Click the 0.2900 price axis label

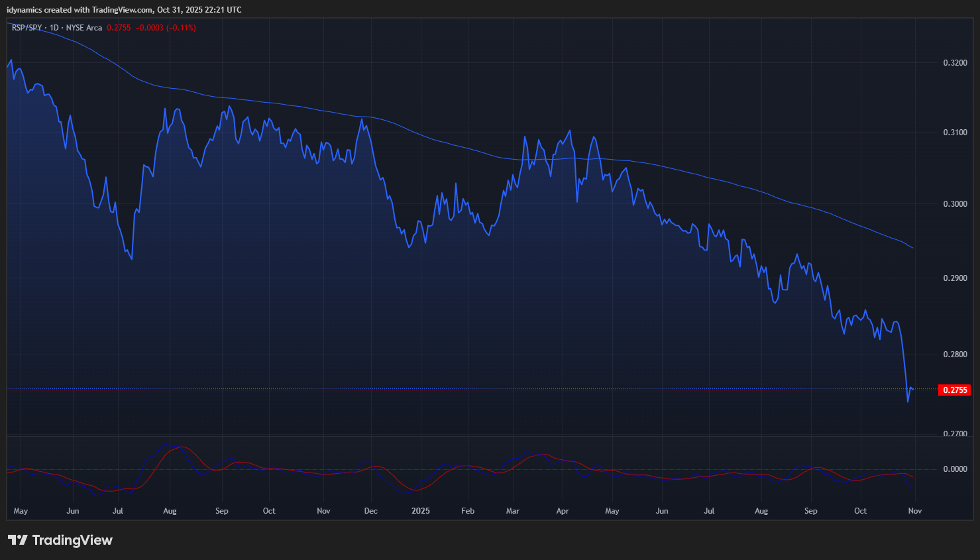(x=955, y=278)
